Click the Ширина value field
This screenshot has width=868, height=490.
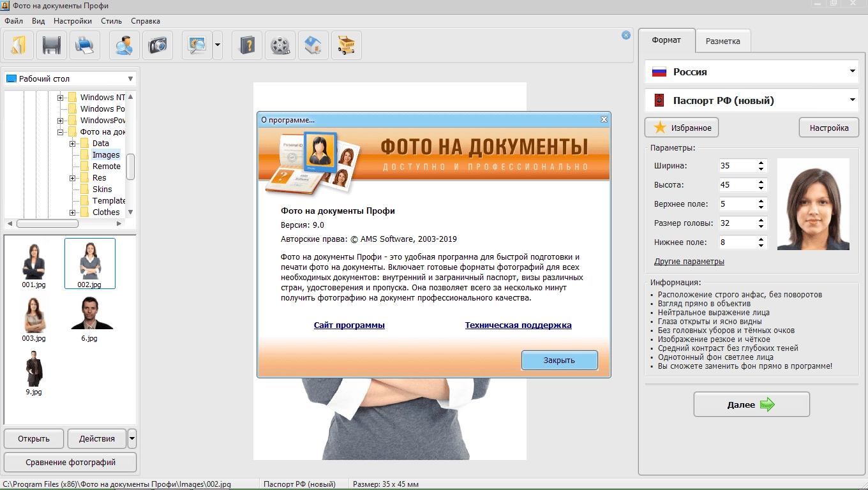click(x=737, y=166)
